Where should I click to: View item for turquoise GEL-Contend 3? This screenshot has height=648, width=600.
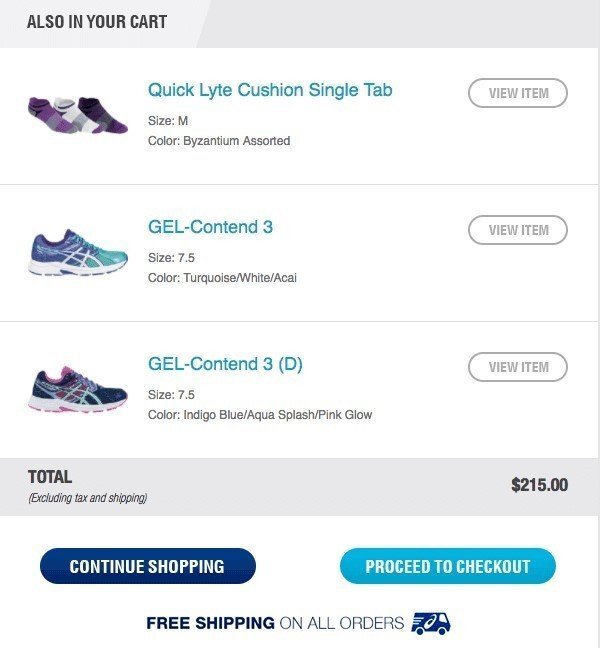click(x=518, y=230)
